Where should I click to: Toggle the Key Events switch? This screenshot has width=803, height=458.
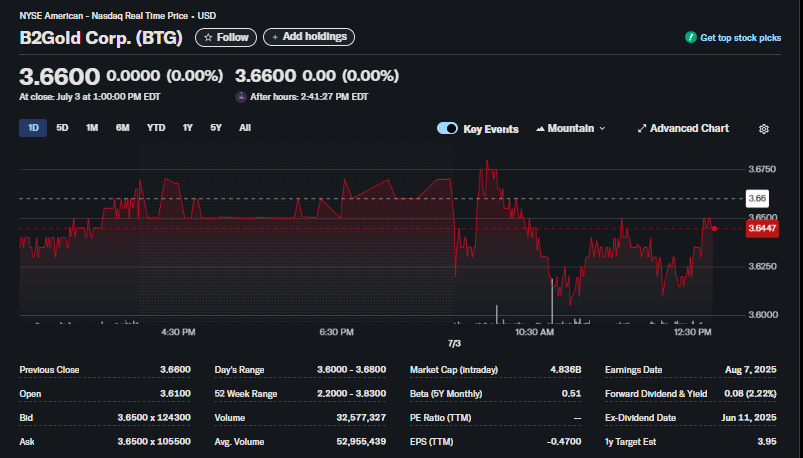click(447, 128)
